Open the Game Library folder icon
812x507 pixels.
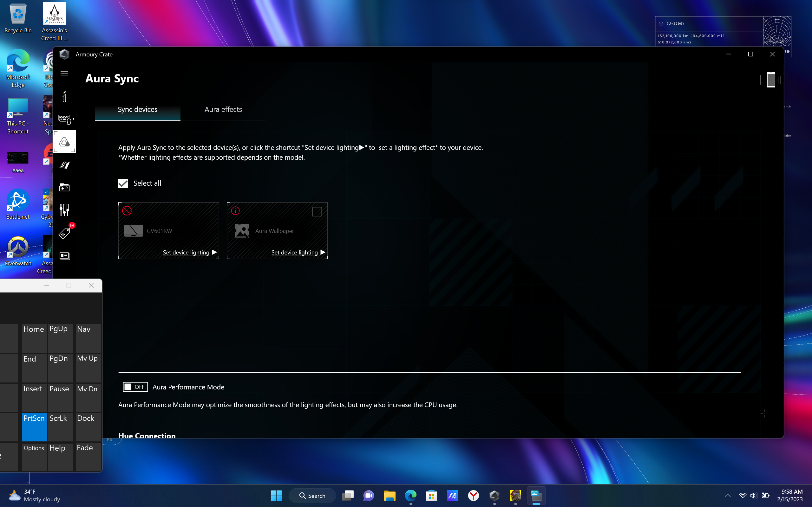click(x=64, y=187)
